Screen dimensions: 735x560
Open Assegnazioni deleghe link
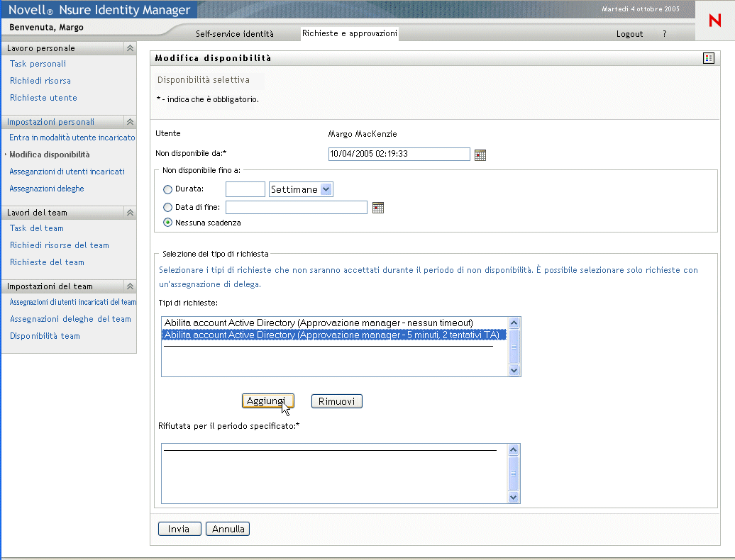(x=47, y=189)
